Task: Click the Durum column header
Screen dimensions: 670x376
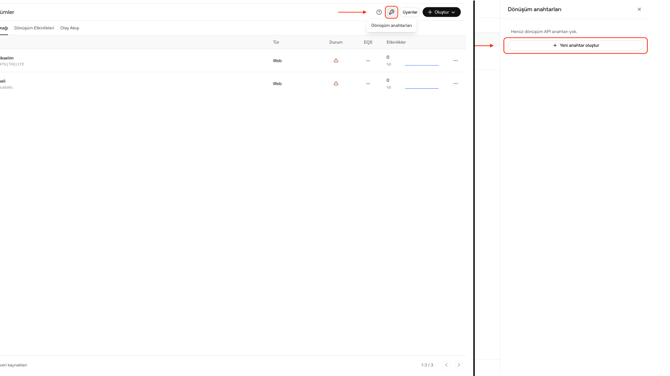Action: point(336,42)
